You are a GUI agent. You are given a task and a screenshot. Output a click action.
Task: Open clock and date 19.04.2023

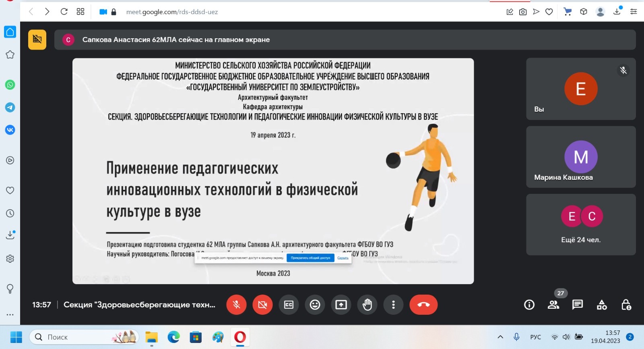[605, 337]
